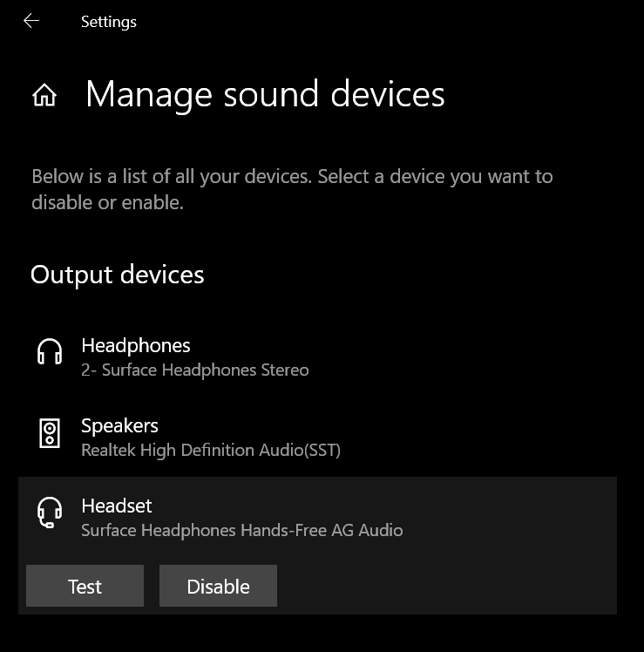Click the Headset device name label
644x652 pixels.
[x=117, y=506]
